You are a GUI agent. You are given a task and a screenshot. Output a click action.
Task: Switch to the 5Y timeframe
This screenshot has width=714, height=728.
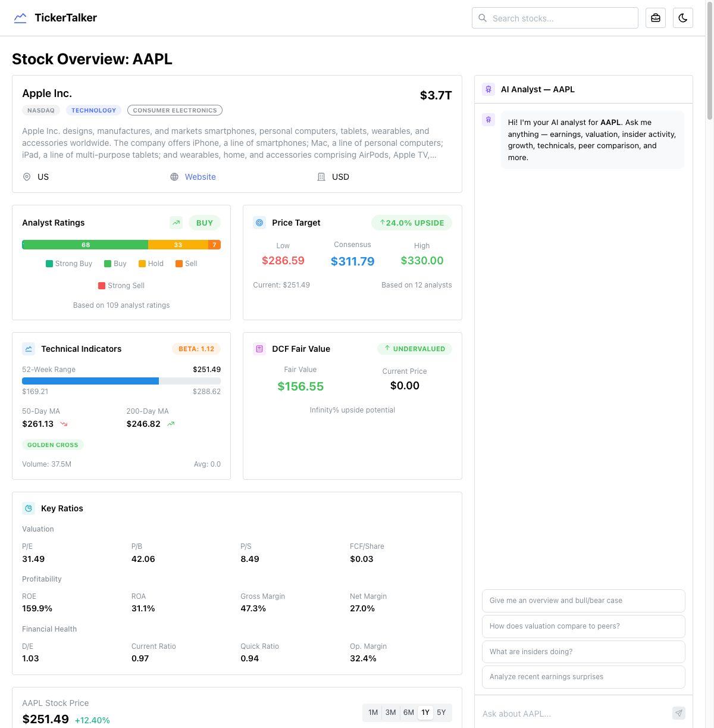(441, 712)
